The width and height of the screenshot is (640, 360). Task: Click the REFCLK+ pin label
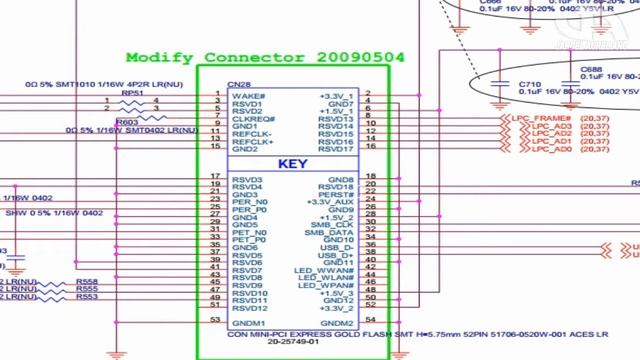[253, 142]
